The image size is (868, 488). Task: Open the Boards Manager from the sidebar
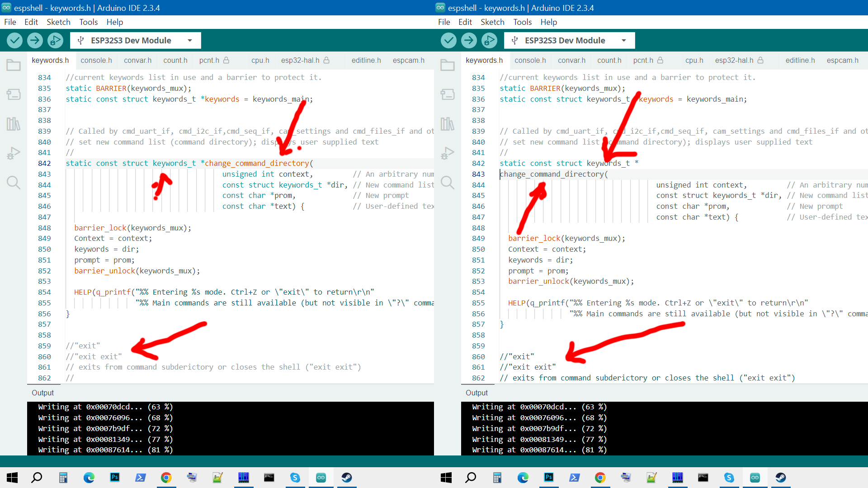pyautogui.click(x=13, y=94)
